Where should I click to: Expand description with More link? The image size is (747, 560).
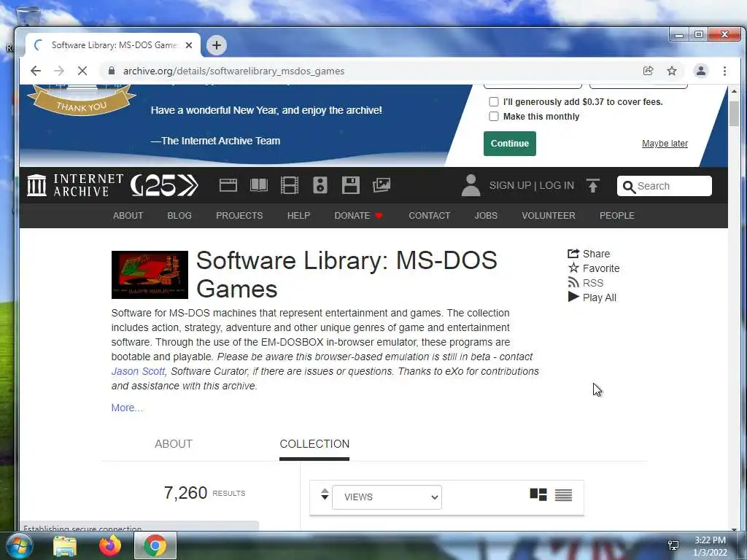coord(127,408)
